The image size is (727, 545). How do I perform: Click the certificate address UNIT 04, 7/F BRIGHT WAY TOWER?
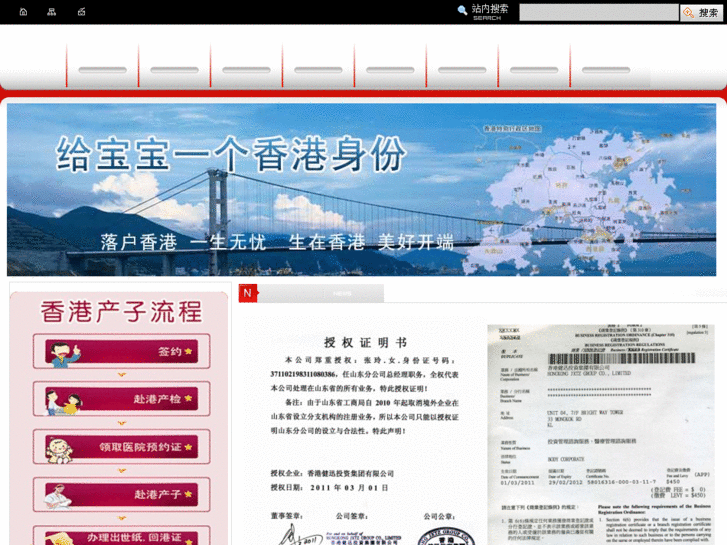[585, 412]
